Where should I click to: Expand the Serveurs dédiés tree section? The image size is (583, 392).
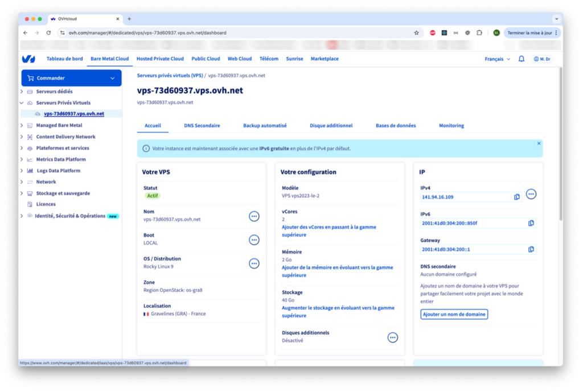tap(22, 92)
